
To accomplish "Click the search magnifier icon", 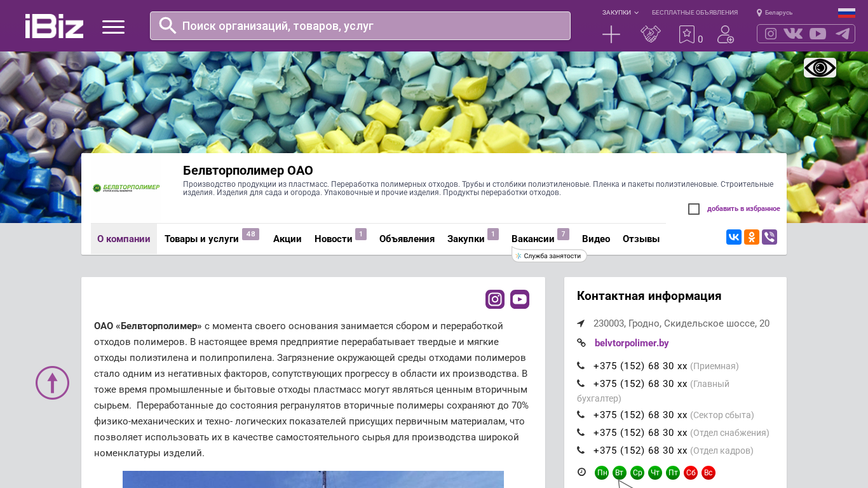I will tap(168, 25).
